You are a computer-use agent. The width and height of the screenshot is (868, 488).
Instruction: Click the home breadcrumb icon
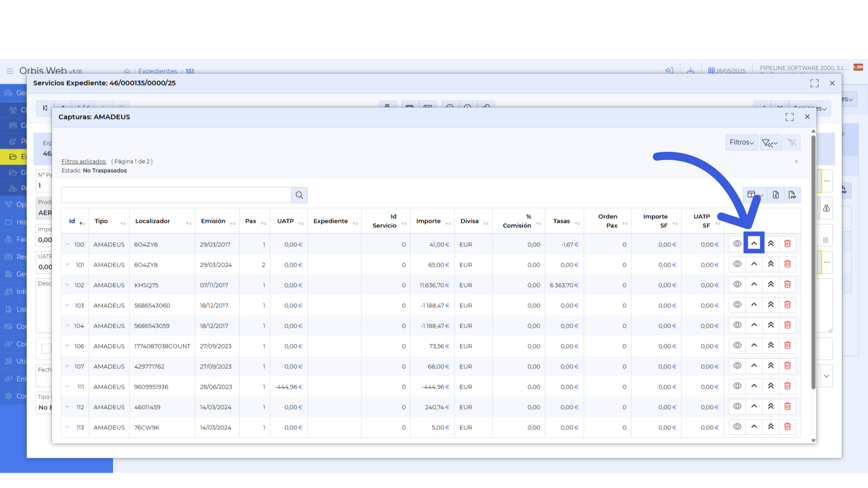tap(127, 71)
